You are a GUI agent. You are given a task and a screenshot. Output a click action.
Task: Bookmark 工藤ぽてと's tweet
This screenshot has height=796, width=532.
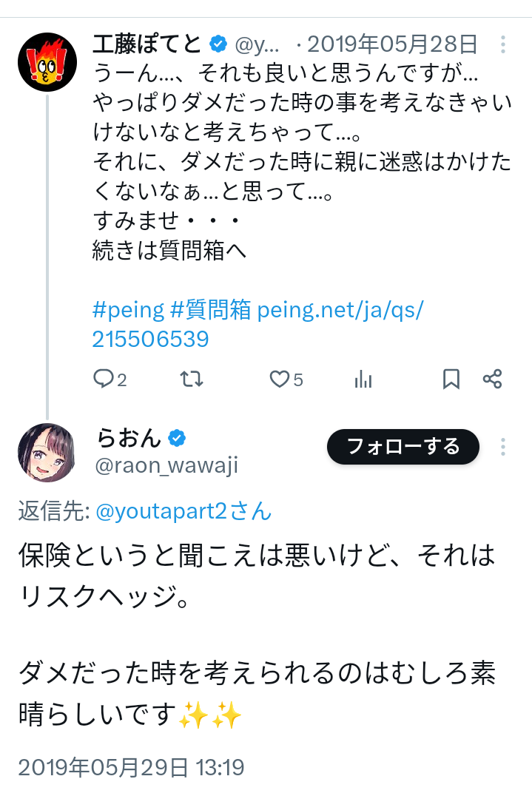pyautogui.click(x=451, y=380)
